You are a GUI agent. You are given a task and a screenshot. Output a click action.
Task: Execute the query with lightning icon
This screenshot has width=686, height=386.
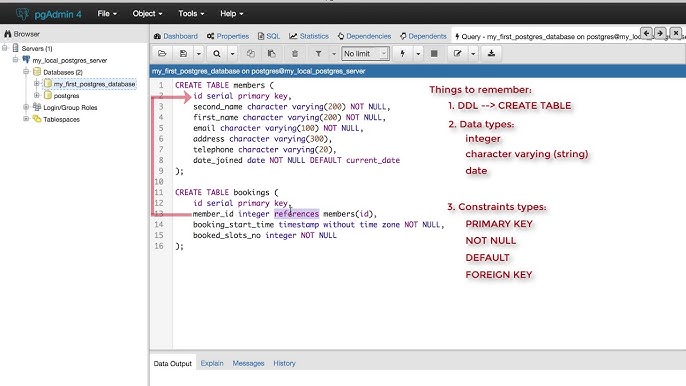tap(402, 54)
